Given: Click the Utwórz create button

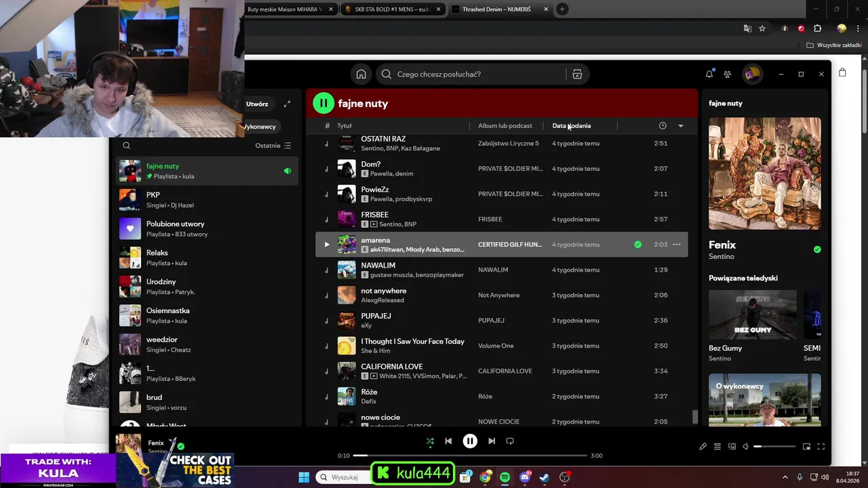Looking at the screenshot, I should (258, 104).
